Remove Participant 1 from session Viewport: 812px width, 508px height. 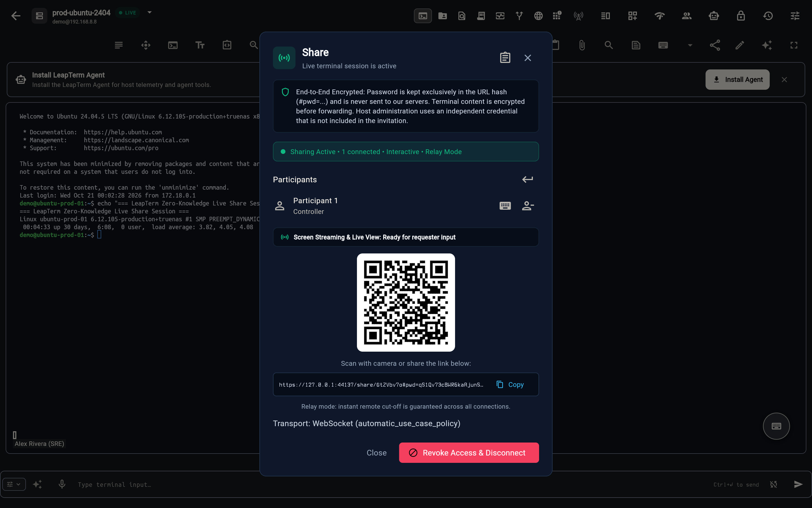click(528, 206)
